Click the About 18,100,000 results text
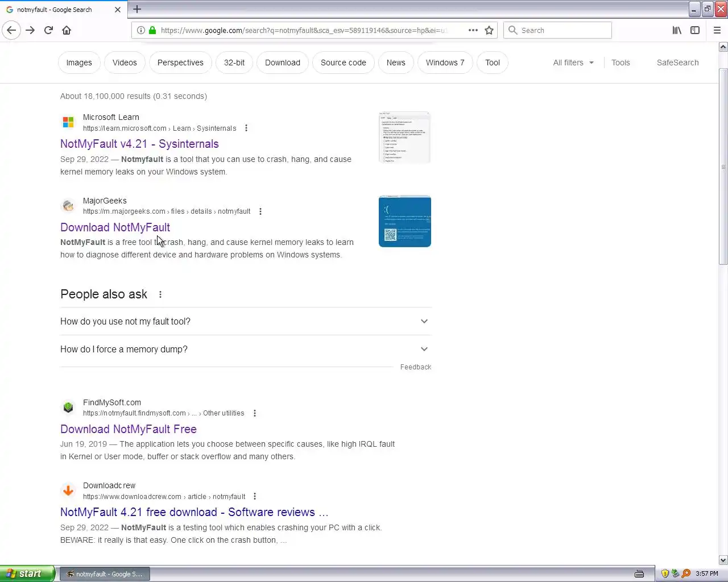Screen dimensions: 728x582 134,96
